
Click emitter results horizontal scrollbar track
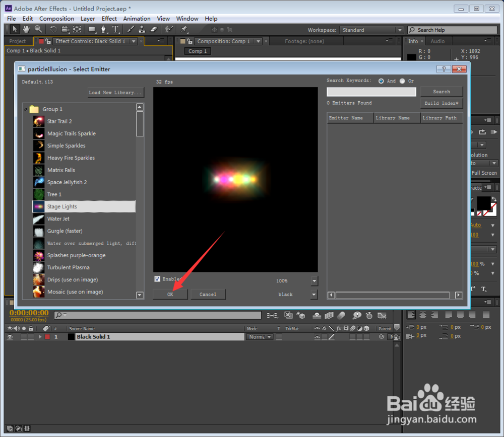(x=392, y=295)
